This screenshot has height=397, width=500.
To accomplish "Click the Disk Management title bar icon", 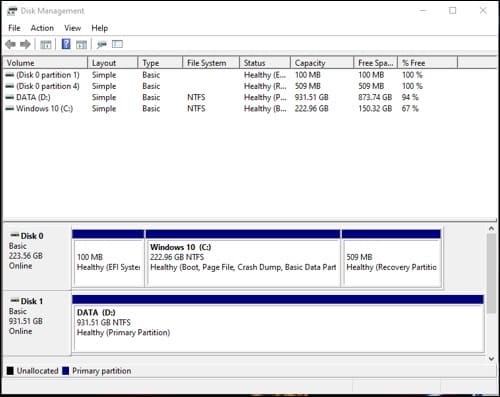I will tap(12, 11).
